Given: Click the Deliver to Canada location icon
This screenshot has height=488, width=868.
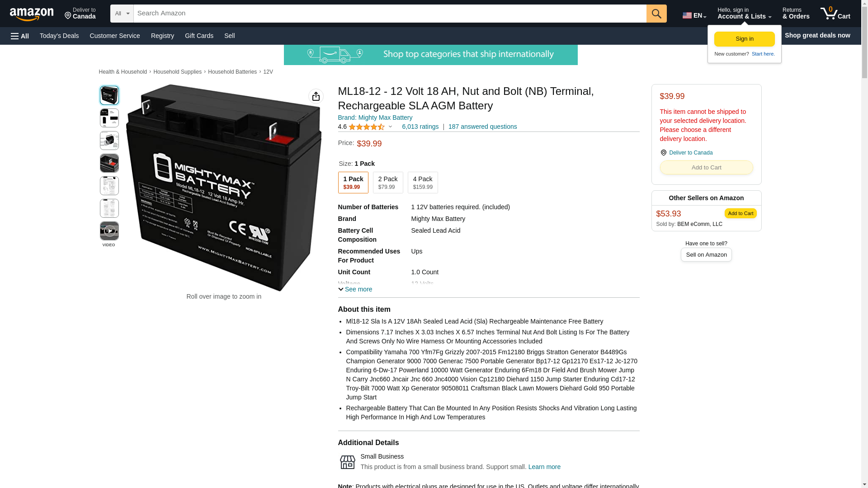Looking at the screenshot, I should [663, 153].
